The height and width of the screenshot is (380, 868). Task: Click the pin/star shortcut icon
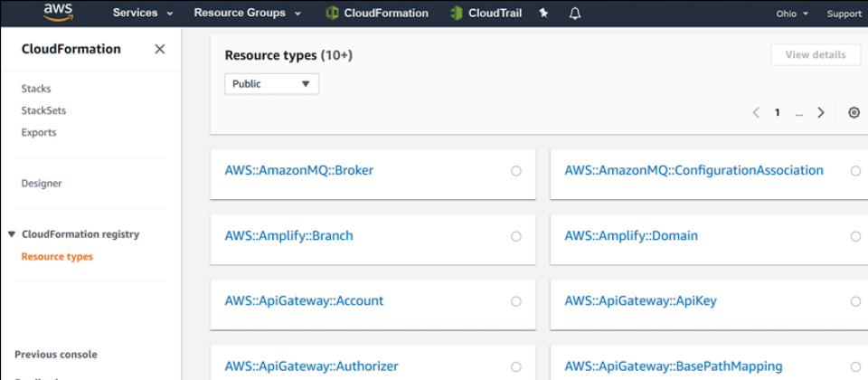point(543,14)
